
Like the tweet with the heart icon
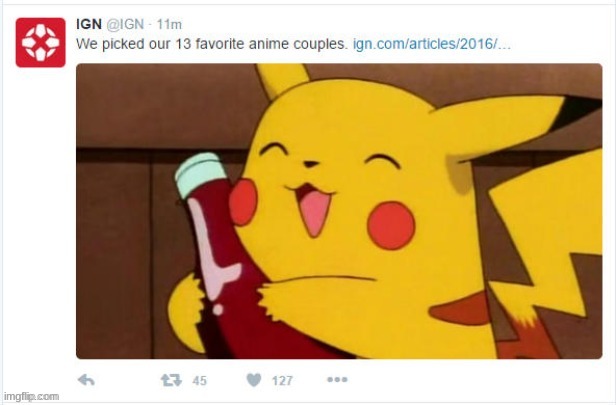254,380
